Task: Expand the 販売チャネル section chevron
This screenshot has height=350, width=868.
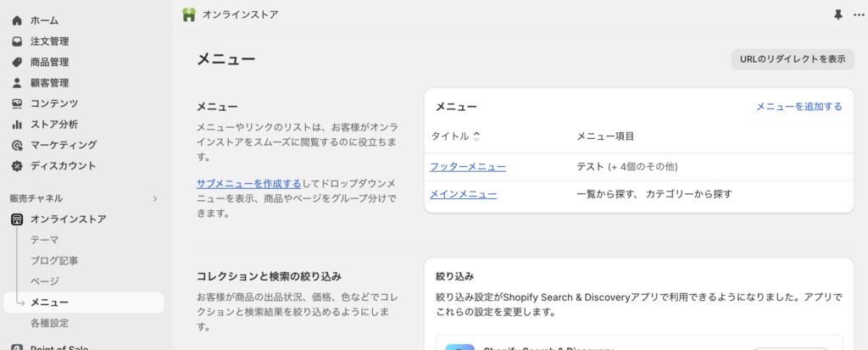Action: (155, 198)
